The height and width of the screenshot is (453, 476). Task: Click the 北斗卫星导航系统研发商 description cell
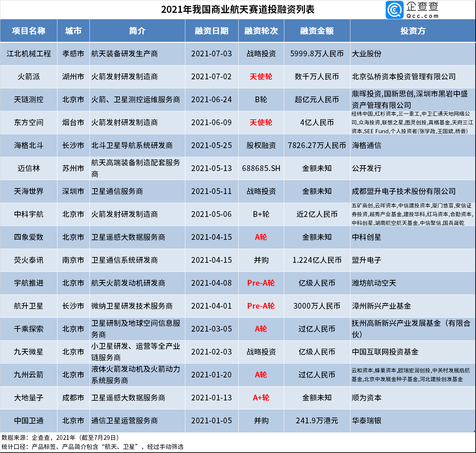tap(137, 145)
